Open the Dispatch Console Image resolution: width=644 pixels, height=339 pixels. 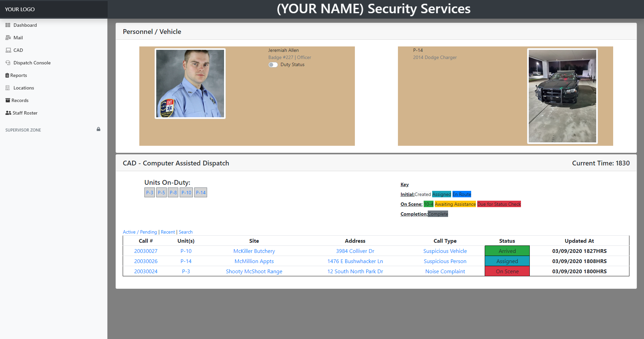point(32,62)
